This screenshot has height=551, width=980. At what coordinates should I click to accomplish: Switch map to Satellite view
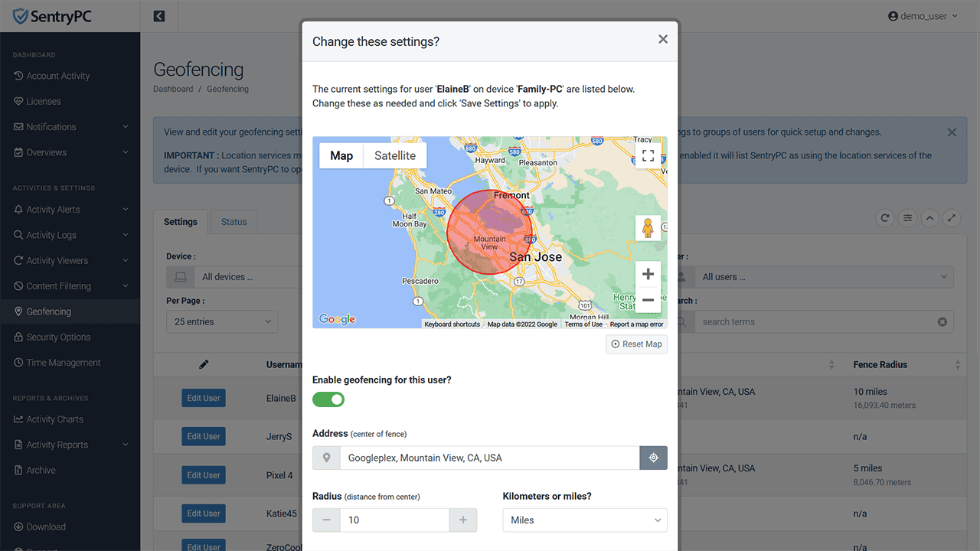pos(395,155)
